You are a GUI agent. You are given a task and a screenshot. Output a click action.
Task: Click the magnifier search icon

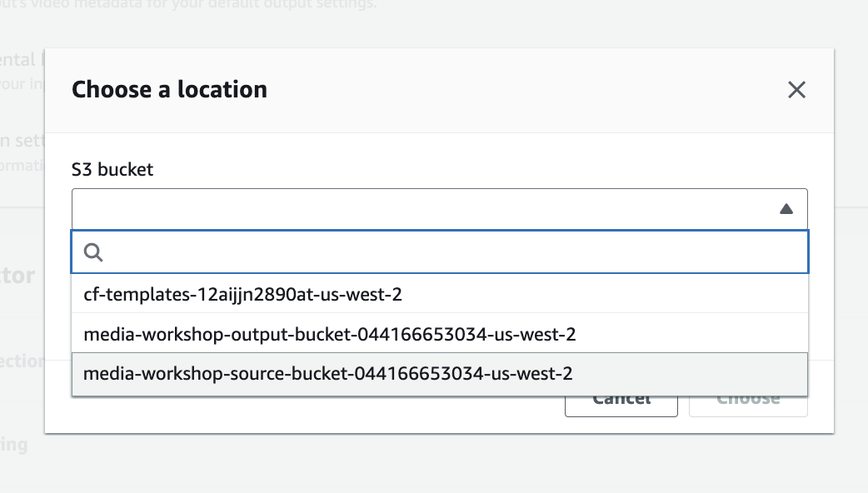[93, 252]
